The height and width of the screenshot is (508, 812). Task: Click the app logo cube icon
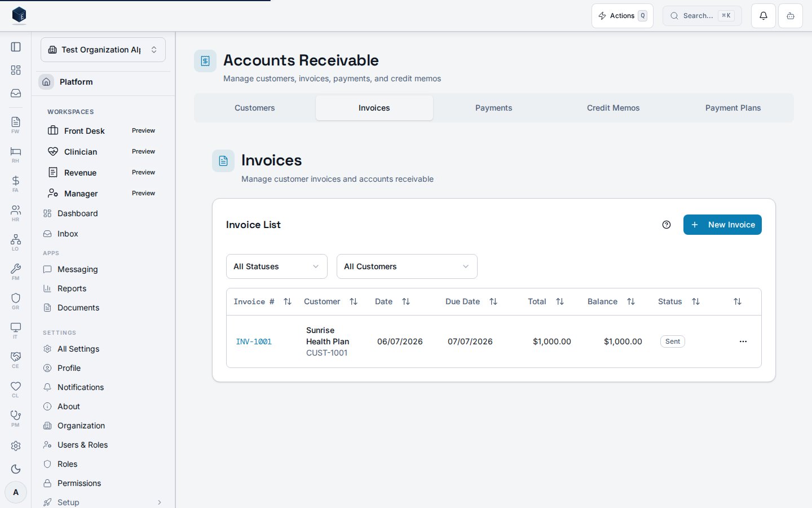(x=19, y=15)
